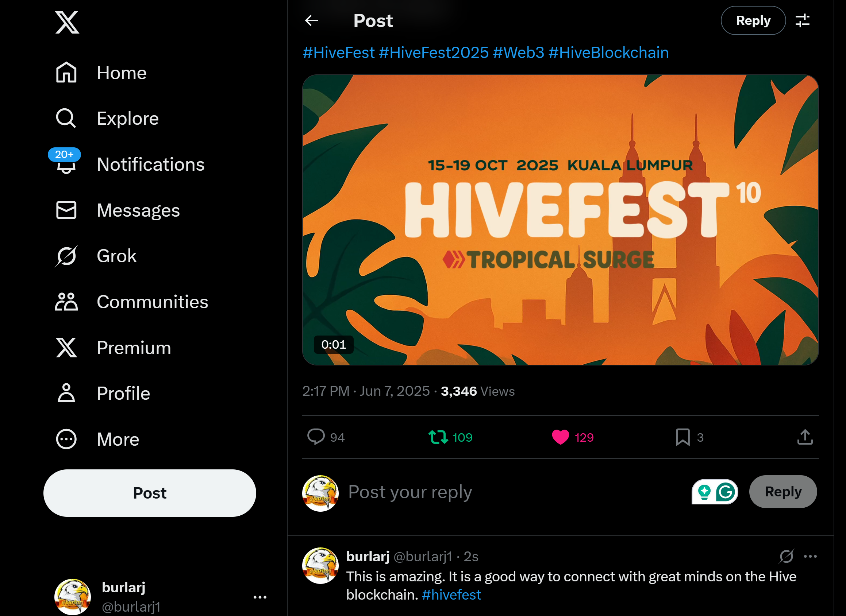Click the large white Post button

(x=150, y=493)
